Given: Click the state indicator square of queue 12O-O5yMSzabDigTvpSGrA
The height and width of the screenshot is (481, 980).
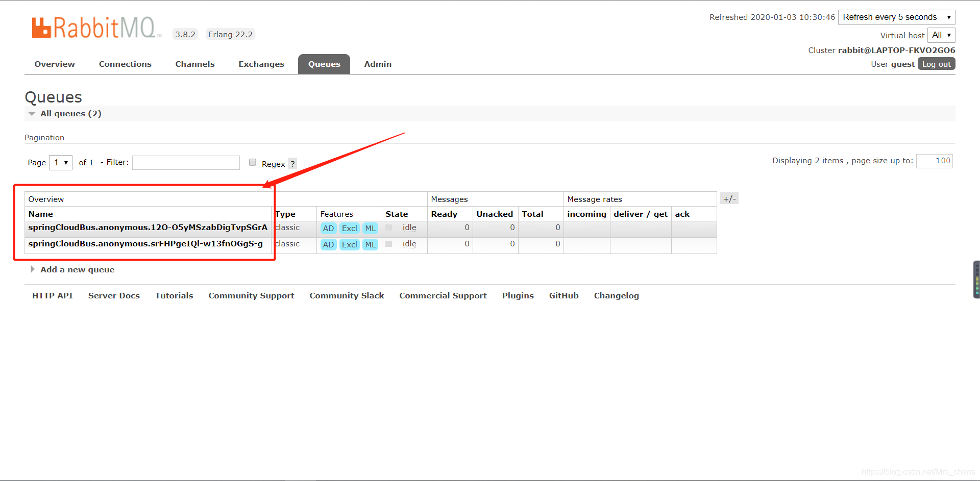Looking at the screenshot, I should tap(389, 227).
